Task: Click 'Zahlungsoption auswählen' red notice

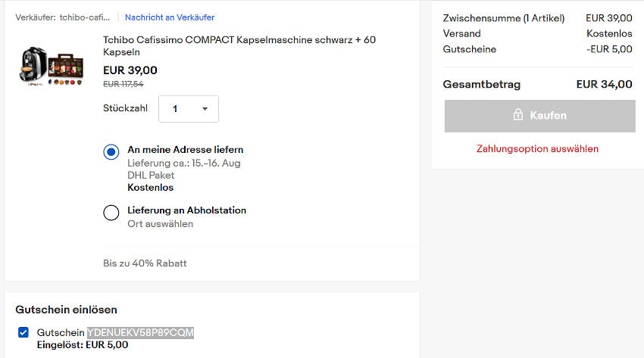Action: [x=537, y=148]
